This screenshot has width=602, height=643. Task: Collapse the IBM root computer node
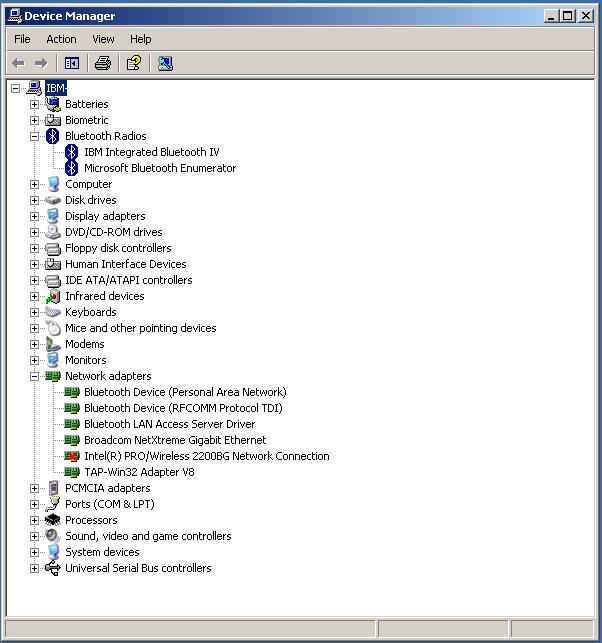click(16, 88)
